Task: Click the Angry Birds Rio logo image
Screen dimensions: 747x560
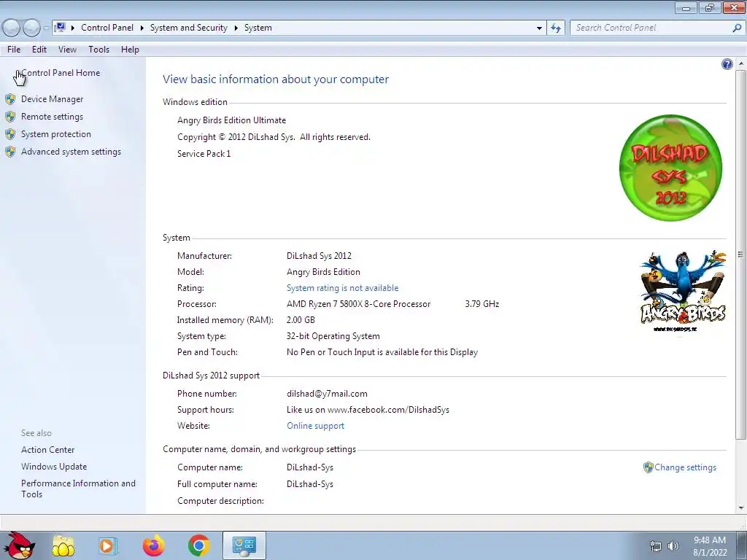Action: [683, 291]
